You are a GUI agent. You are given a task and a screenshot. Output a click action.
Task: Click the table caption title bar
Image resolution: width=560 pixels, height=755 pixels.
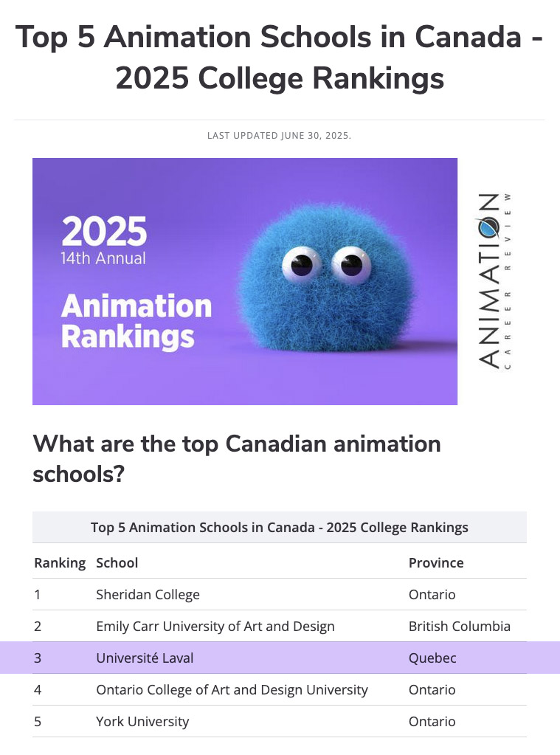(x=280, y=528)
